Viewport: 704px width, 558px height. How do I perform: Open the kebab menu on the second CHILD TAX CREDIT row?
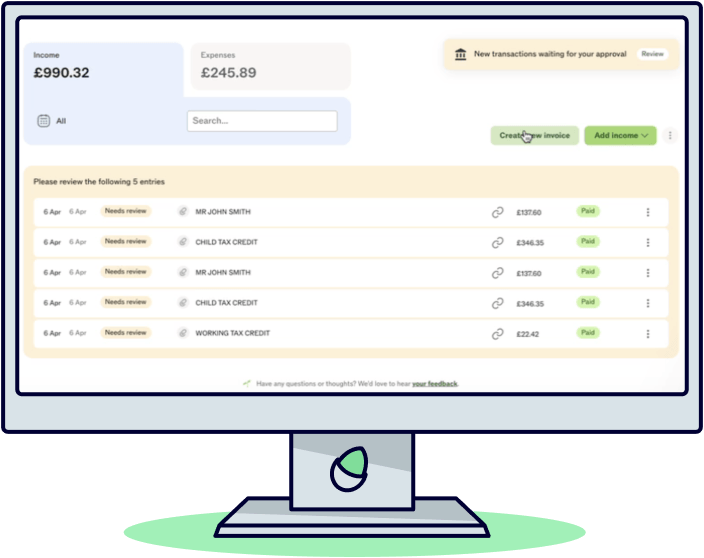(647, 303)
